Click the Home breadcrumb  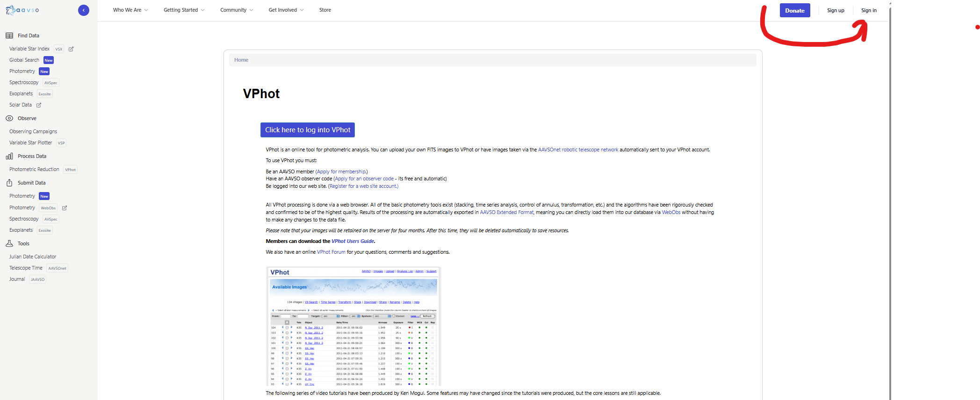click(x=241, y=60)
